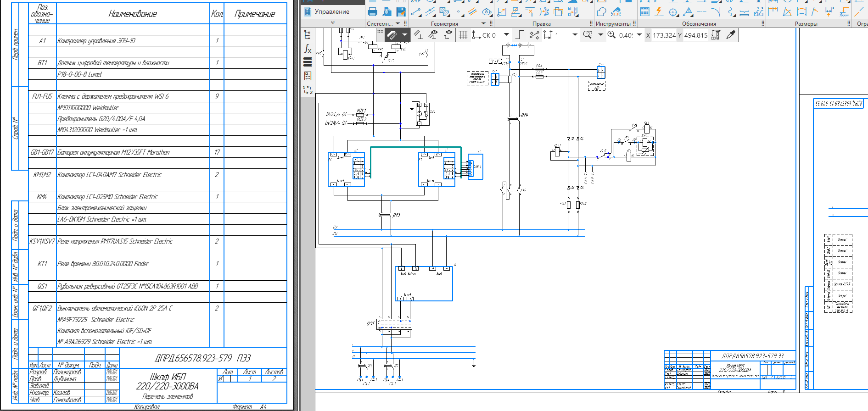Select the Table tool in Обозначения

point(644,12)
